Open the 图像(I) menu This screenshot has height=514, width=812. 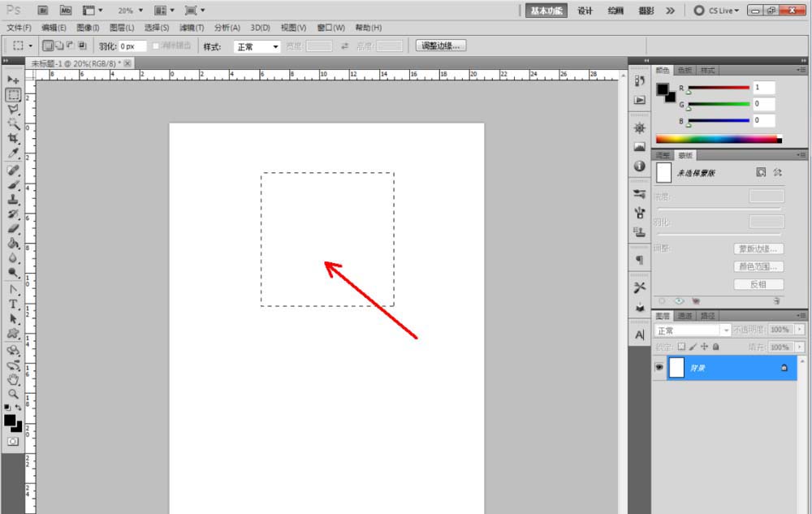click(x=88, y=28)
